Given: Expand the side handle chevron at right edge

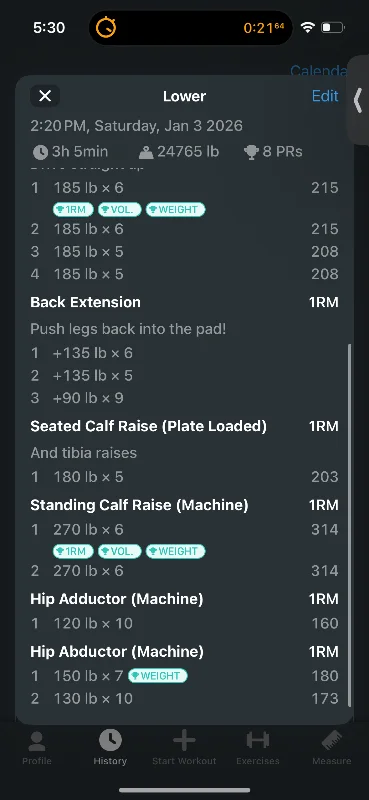Looking at the screenshot, I should click(358, 100).
